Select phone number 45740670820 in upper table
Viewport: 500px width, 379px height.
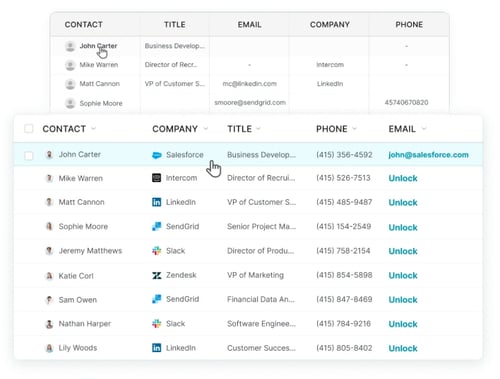tap(406, 103)
